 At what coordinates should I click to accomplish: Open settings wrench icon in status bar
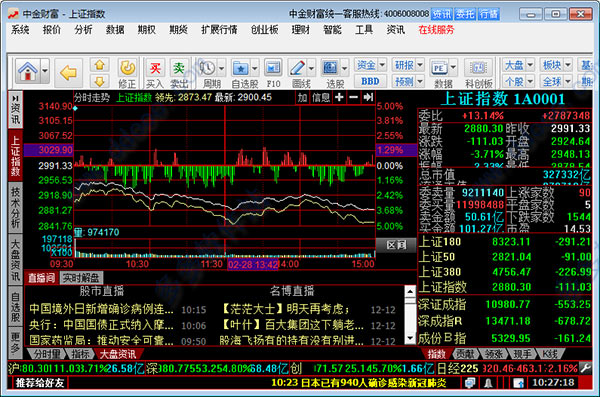coord(586,369)
